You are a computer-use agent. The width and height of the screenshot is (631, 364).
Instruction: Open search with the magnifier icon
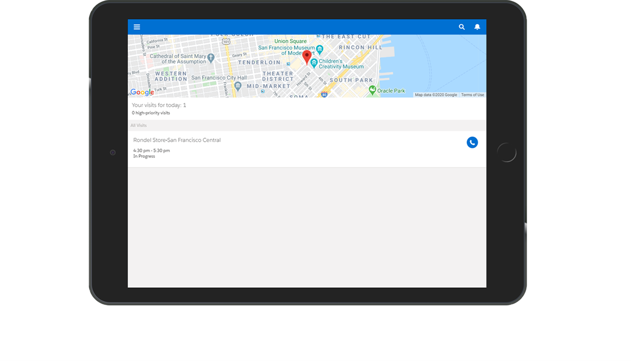tap(462, 27)
